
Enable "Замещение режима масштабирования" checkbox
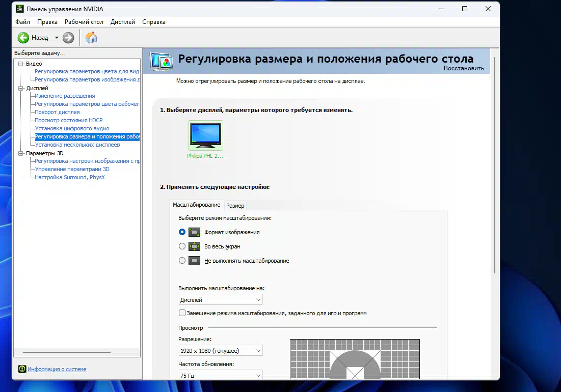[x=182, y=313]
